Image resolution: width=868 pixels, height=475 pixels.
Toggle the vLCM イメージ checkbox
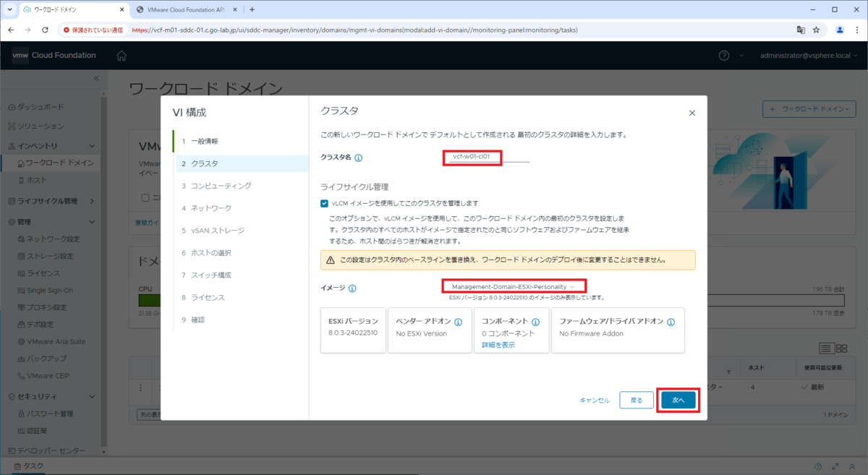(x=325, y=203)
